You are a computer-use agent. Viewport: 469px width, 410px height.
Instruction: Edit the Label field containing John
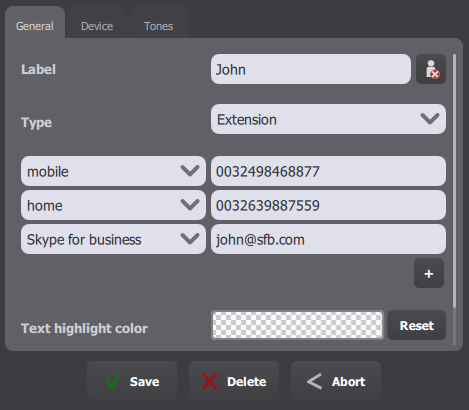pos(311,69)
